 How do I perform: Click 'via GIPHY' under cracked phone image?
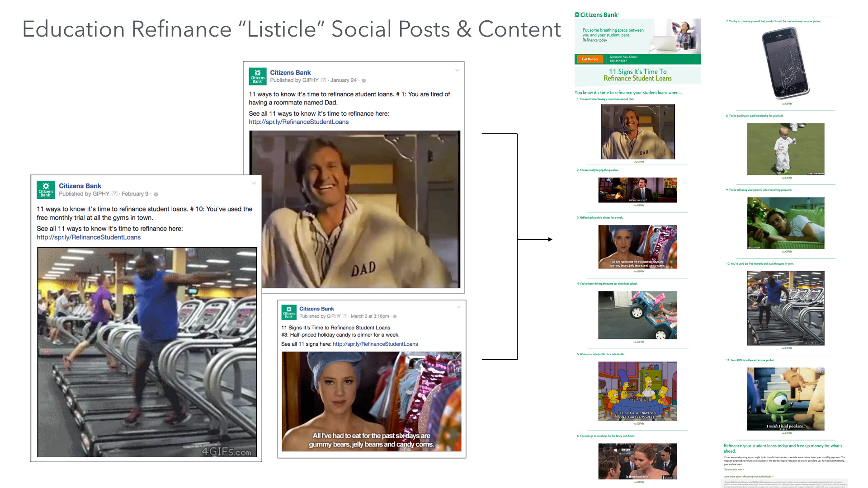tap(787, 104)
